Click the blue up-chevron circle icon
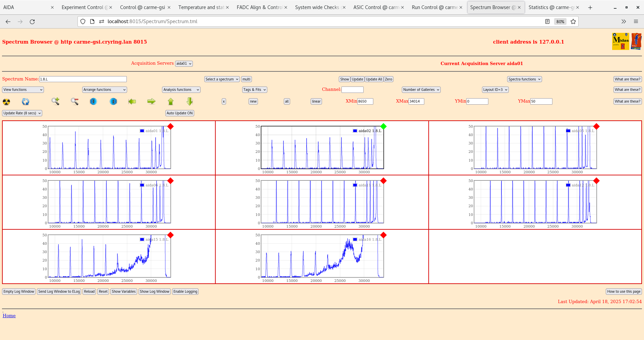The width and height of the screenshot is (644, 340). click(113, 101)
